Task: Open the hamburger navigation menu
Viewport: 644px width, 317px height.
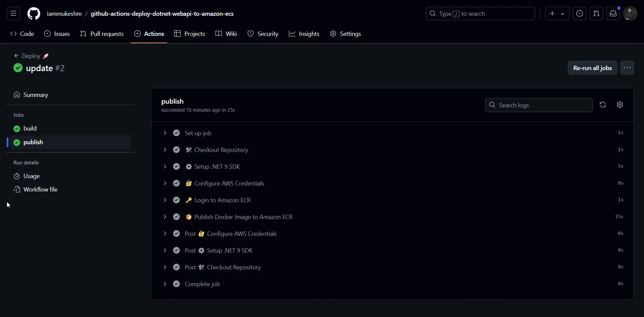Action: tap(13, 14)
